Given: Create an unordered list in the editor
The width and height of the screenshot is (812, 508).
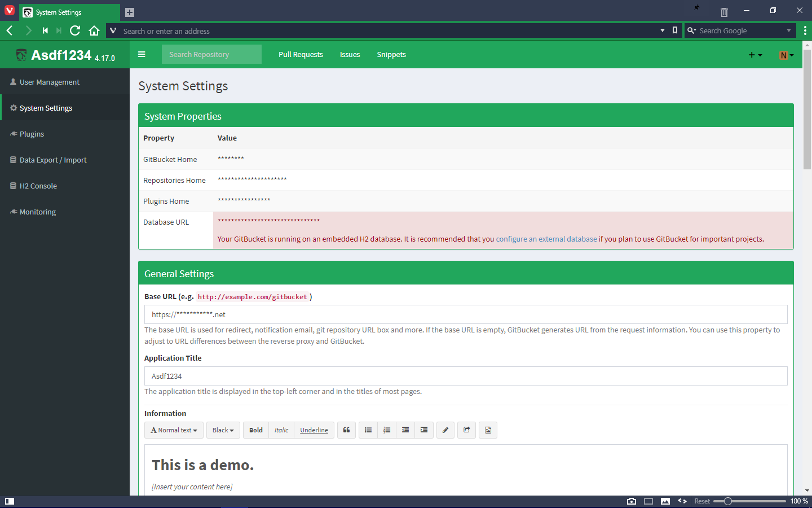Looking at the screenshot, I should point(368,430).
